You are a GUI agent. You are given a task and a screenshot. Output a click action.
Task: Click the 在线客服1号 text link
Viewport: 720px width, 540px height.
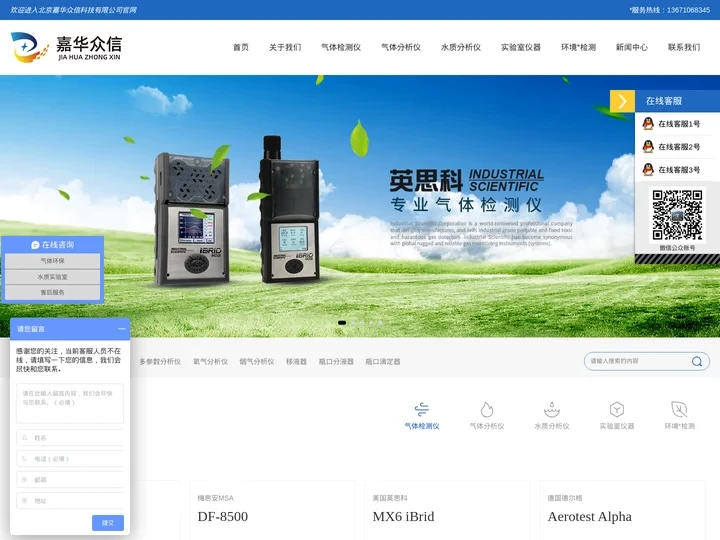[679, 124]
